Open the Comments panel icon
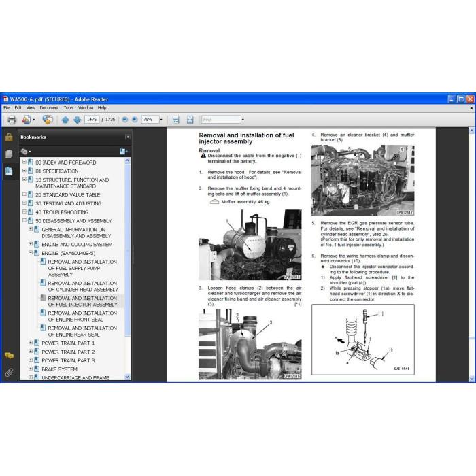The width and height of the screenshot is (476, 476). click(9, 356)
